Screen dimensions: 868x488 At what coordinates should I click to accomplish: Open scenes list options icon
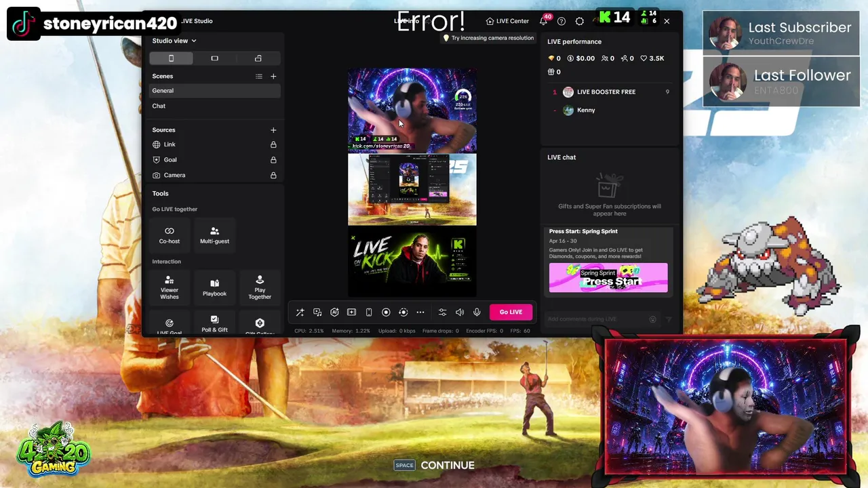[258, 77]
